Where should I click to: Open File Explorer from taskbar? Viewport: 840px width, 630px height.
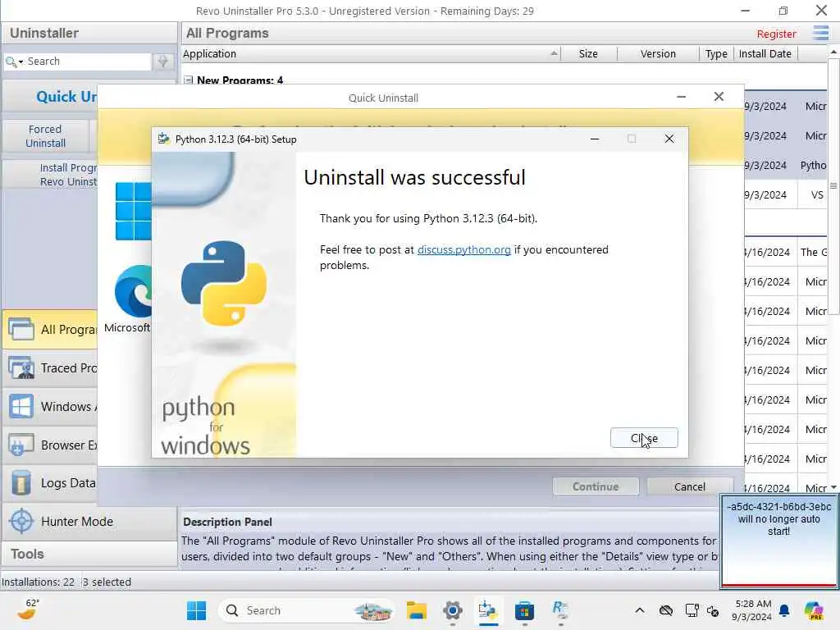416,610
